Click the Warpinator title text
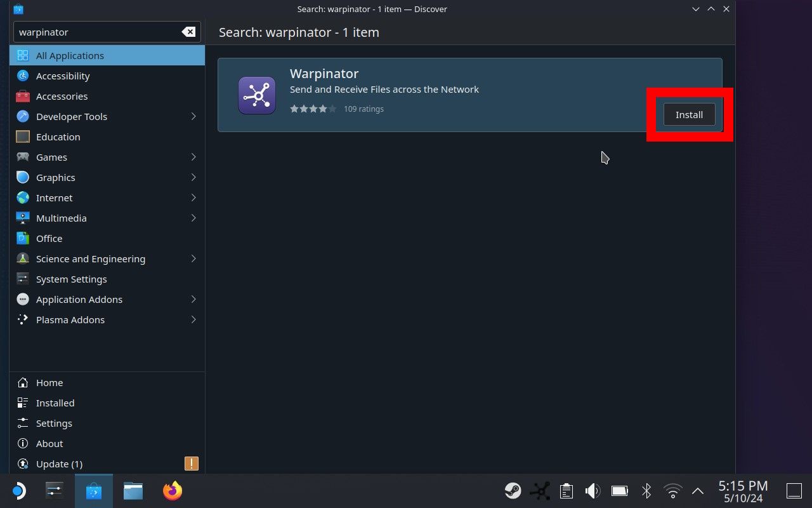 [x=324, y=74]
